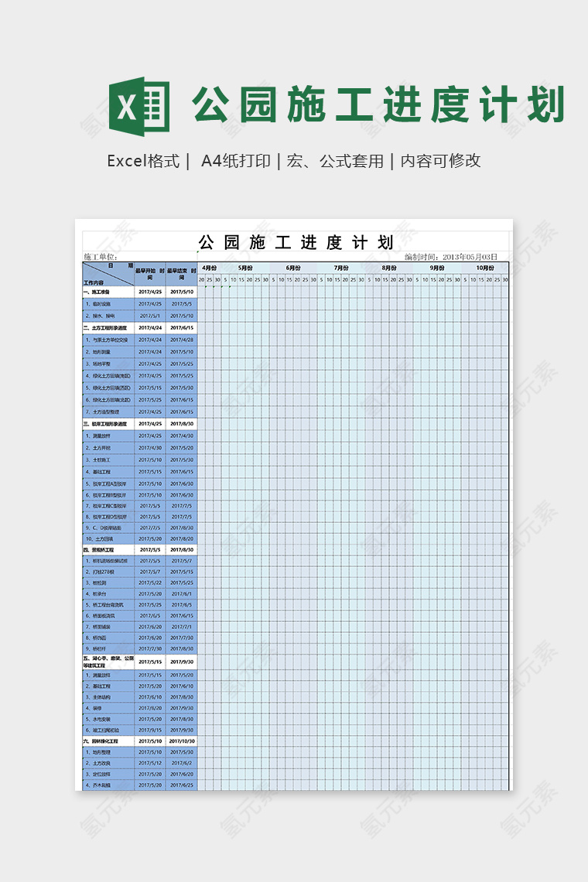The height and width of the screenshot is (882, 588).
Task: Click the green Excel logo icon
Action: click(x=139, y=106)
